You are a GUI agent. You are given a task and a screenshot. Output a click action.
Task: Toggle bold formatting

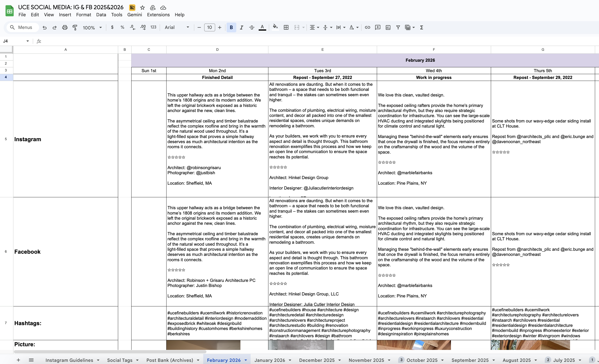coord(231,27)
